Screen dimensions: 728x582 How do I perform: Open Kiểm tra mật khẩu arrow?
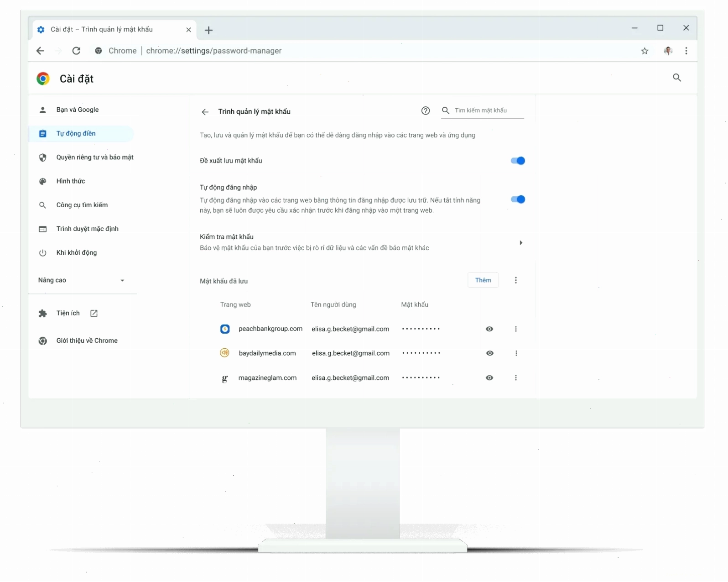click(521, 243)
